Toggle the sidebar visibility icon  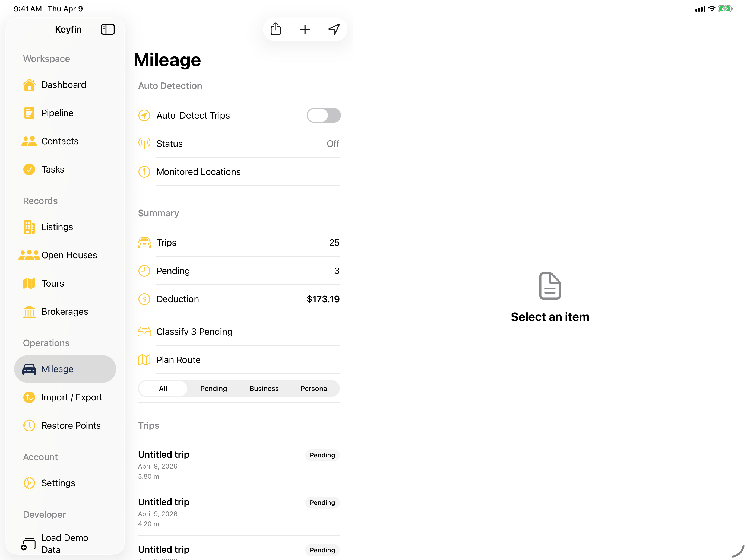pyautogui.click(x=108, y=29)
